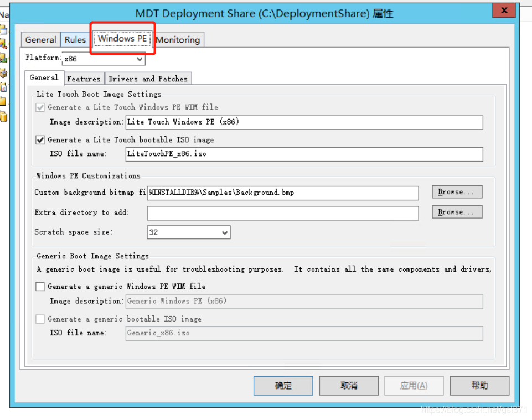Screen dimensions: 532x420
Task: Click the custom background bitmap file field
Action: pyautogui.click(x=283, y=193)
